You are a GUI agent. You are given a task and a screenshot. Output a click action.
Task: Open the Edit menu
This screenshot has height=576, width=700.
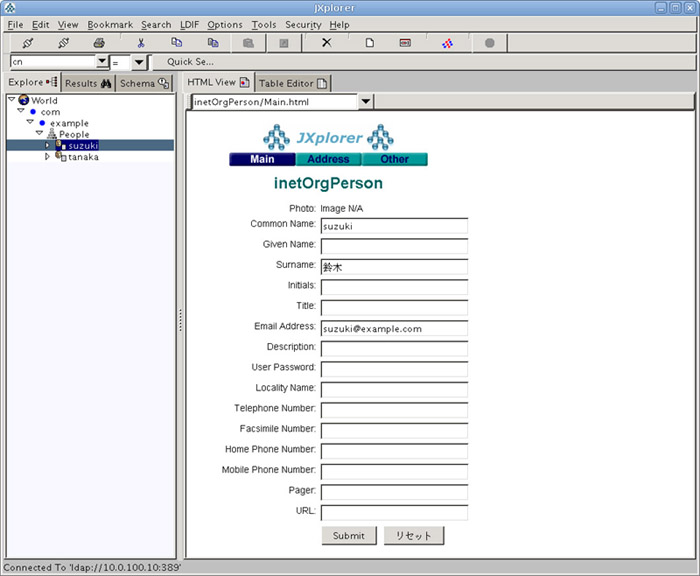[41, 25]
